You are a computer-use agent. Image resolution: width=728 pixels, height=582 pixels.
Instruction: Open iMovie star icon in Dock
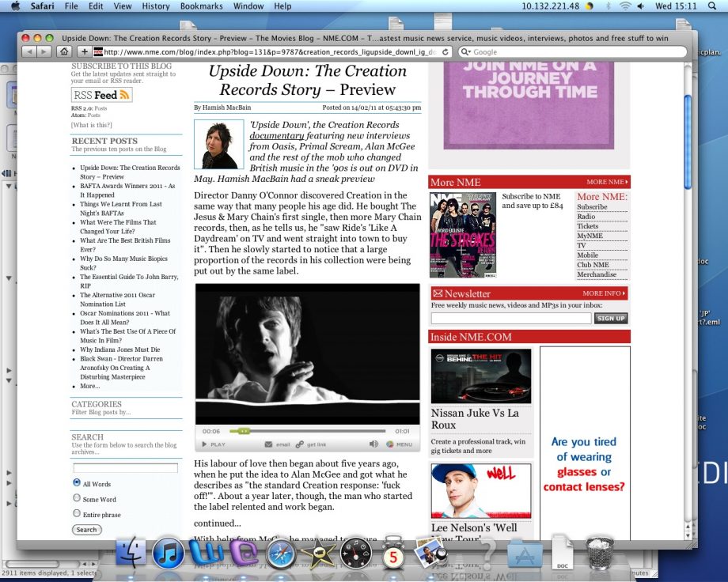(x=317, y=554)
